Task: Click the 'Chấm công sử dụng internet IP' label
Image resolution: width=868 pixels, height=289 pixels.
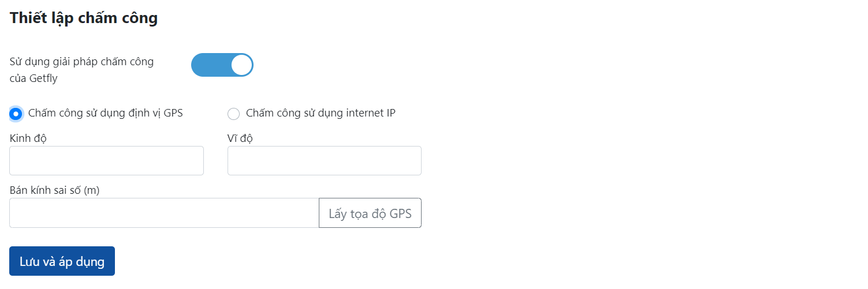Action: coord(321,113)
